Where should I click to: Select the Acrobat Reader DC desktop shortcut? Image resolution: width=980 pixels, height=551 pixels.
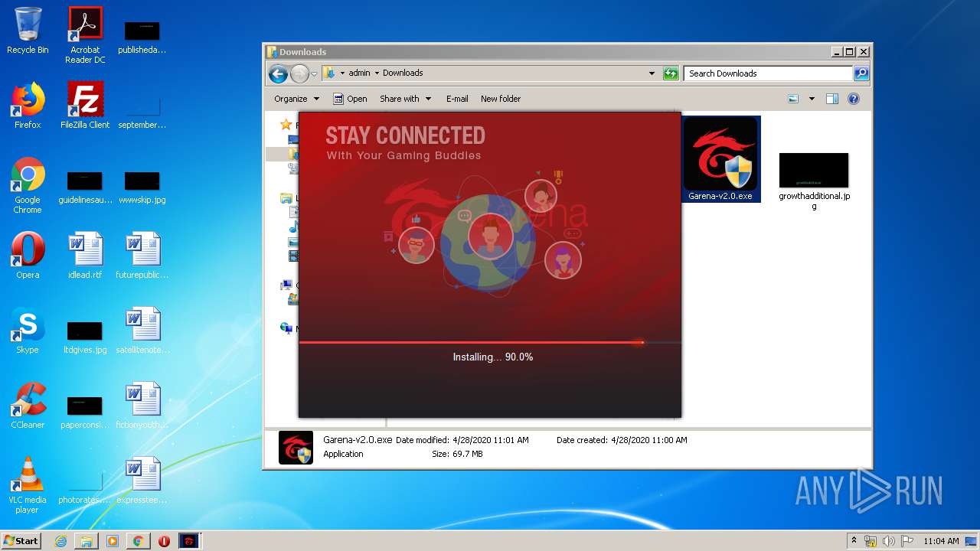[85, 35]
